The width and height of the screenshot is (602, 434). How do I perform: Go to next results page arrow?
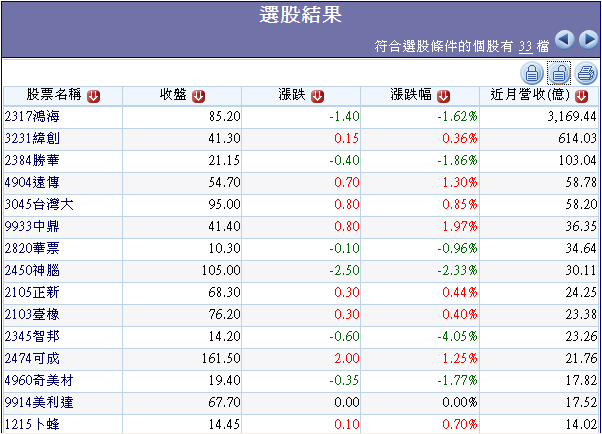click(589, 40)
